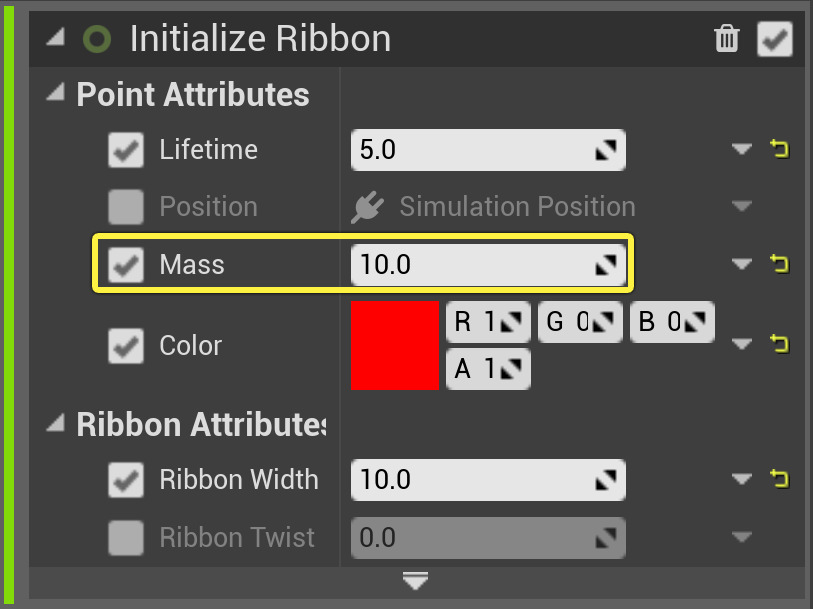Reset Mass value using yellow arrow

coord(779,264)
